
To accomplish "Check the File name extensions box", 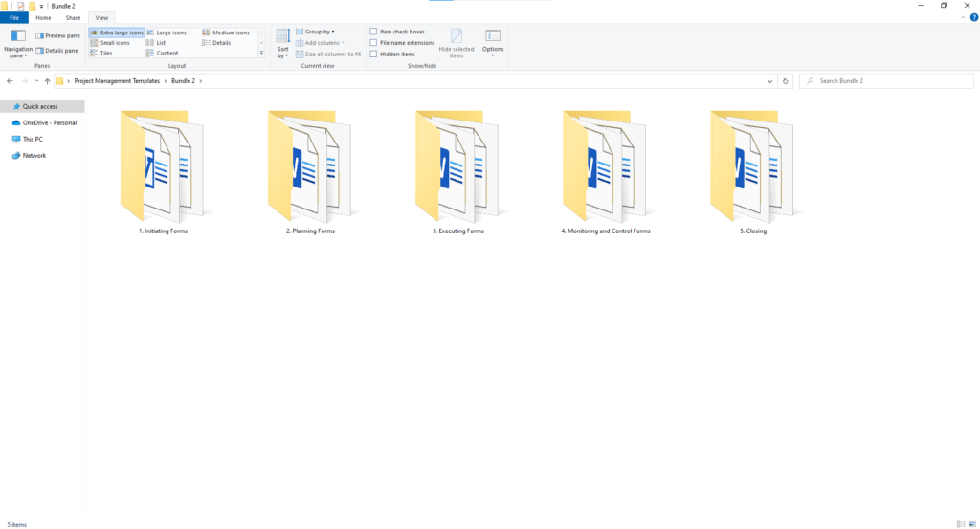I will [374, 43].
